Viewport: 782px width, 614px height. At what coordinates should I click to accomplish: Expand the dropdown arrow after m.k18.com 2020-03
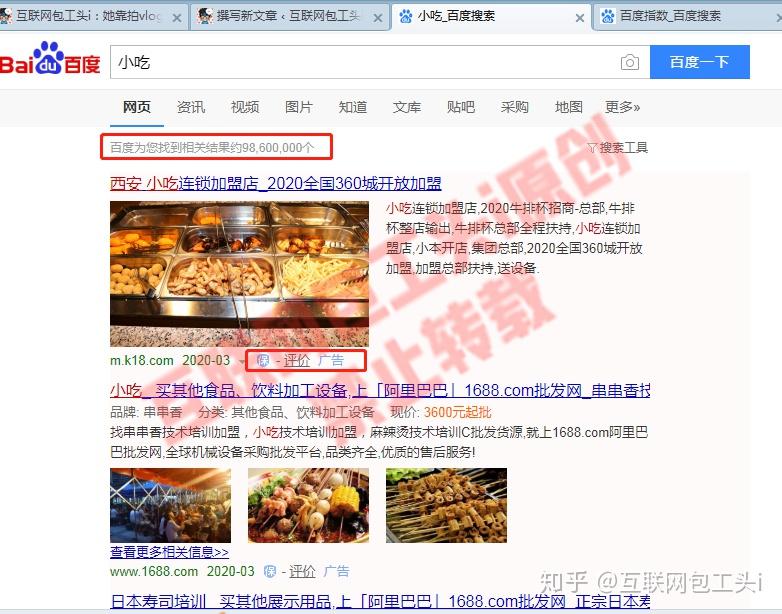click(x=242, y=361)
